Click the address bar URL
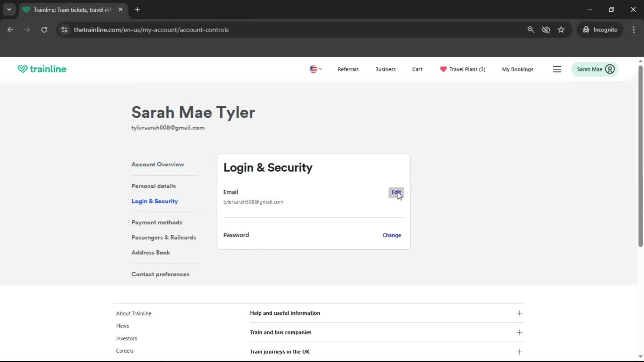 pyautogui.click(x=151, y=30)
